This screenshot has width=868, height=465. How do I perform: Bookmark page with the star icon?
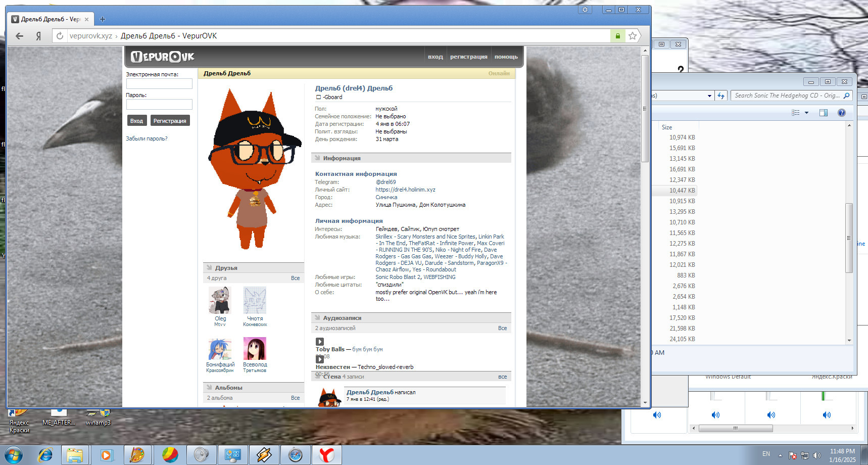pyautogui.click(x=632, y=36)
